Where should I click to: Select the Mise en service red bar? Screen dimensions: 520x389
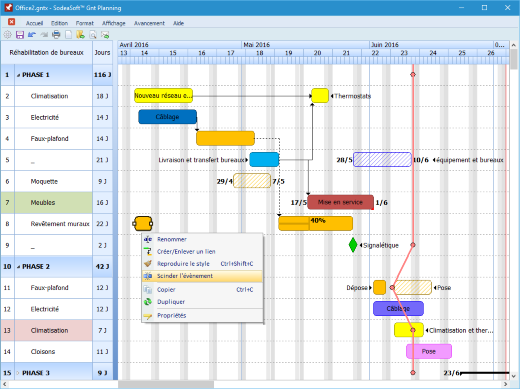click(340, 202)
